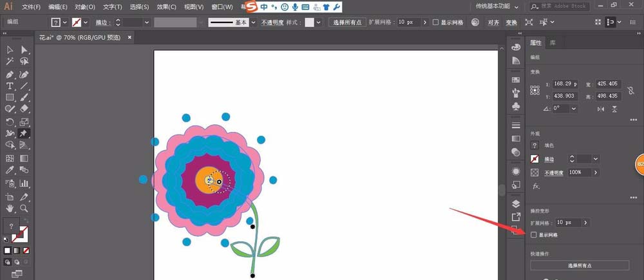The height and width of the screenshot is (280, 644).
Task: Switch to solid Color mode button
Action: point(7,250)
